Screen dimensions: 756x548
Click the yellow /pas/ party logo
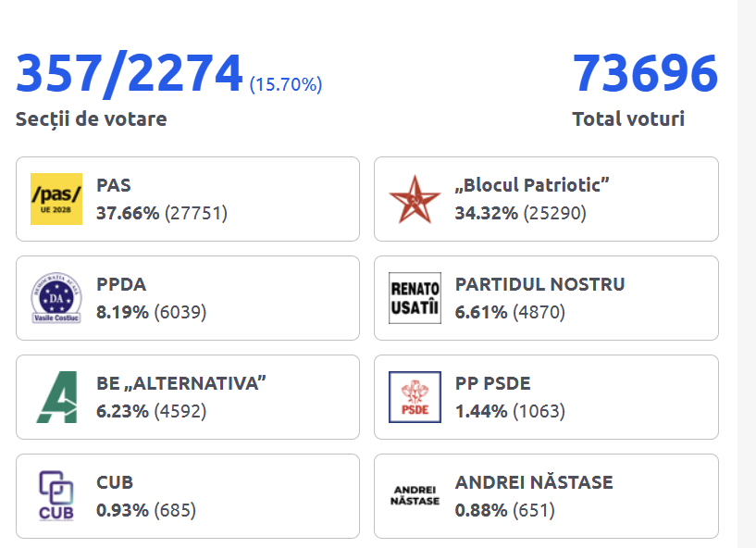(56, 199)
